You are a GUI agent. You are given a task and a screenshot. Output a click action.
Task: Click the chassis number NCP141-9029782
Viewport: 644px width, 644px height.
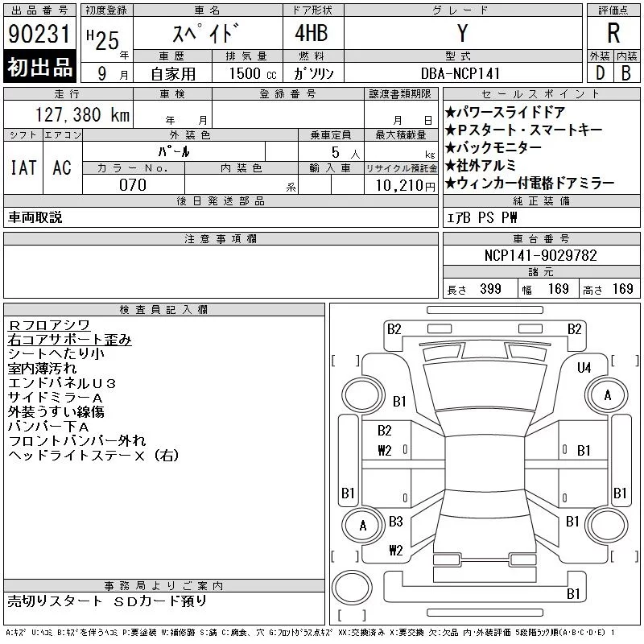coord(540,255)
